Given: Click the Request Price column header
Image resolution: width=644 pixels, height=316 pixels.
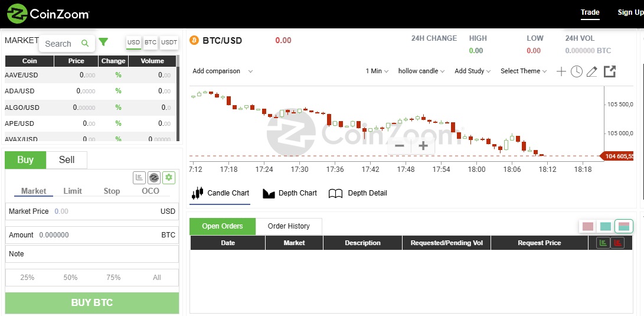Looking at the screenshot, I should [540, 243].
